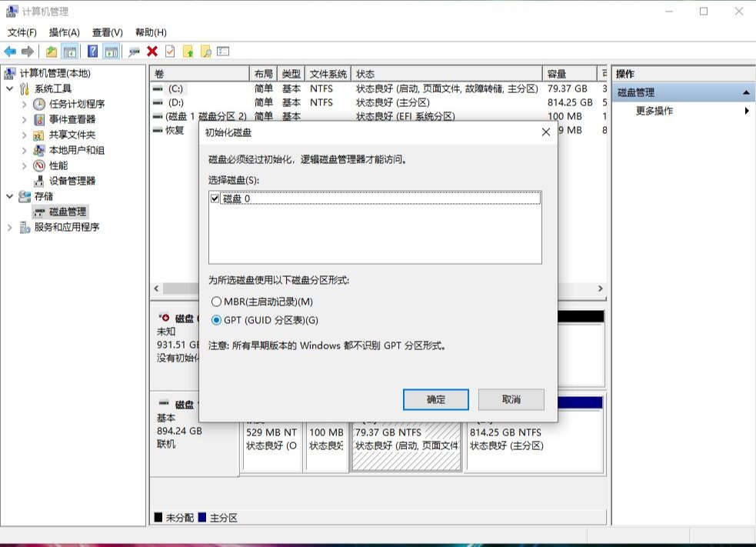Screen dimensions: 756x547
Task: Click the Help question mark toolbar icon
Action: tap(91, 51)
